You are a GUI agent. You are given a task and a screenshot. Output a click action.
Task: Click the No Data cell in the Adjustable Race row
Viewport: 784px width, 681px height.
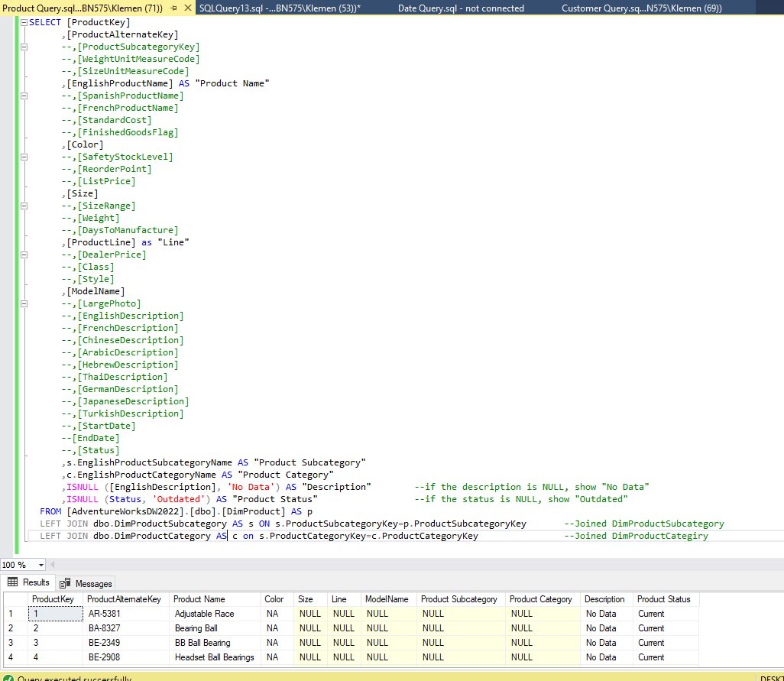(607, 614)
